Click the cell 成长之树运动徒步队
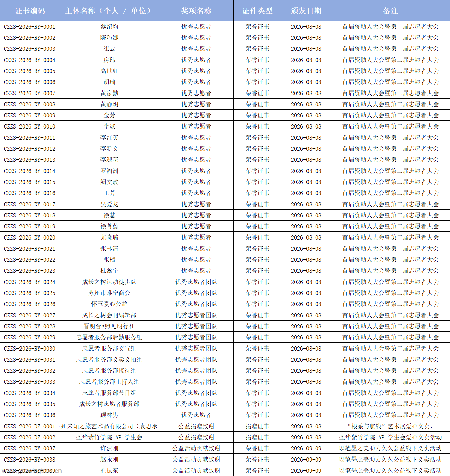The image size is (450, 476). point(109,282)
